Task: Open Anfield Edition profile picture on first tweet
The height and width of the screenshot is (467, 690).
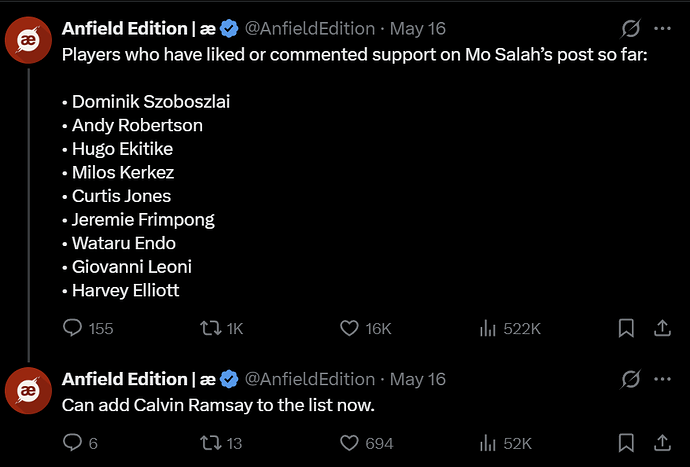Action: (29, 40)
